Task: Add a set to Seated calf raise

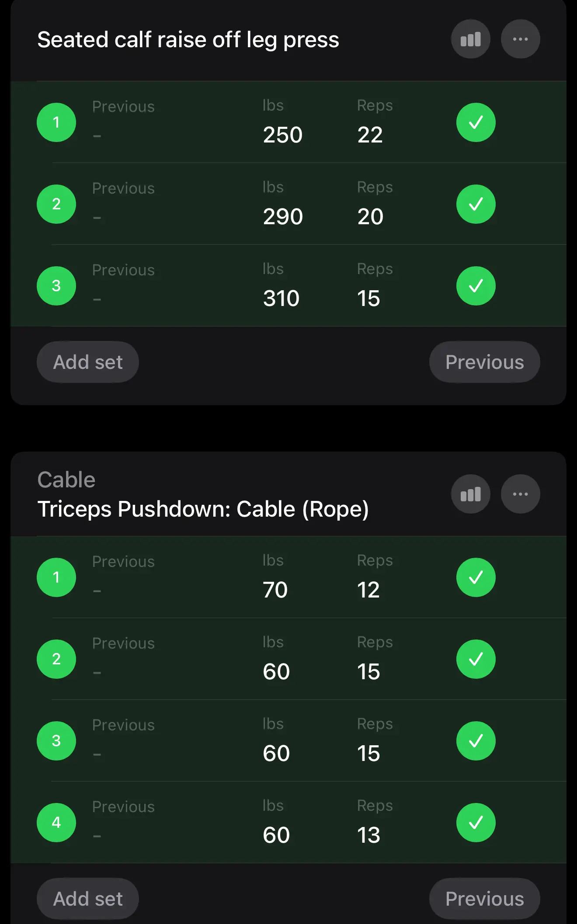Action: coord(88,362)
